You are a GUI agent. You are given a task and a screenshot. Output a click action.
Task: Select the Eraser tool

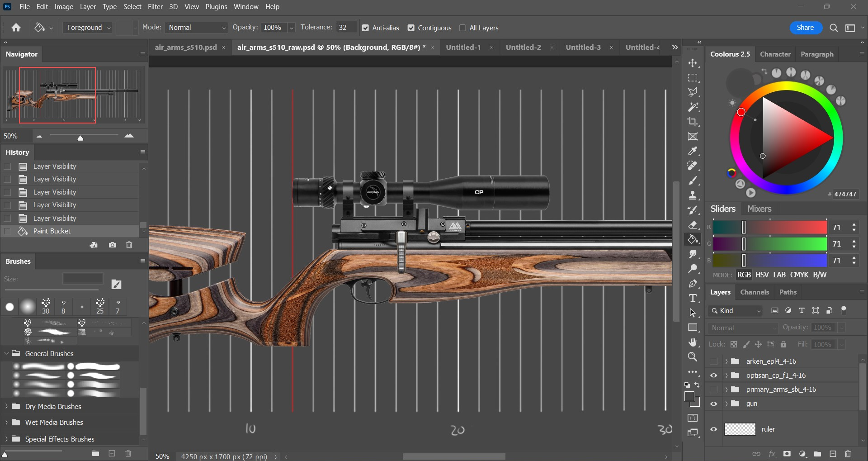tap(693, 225)
